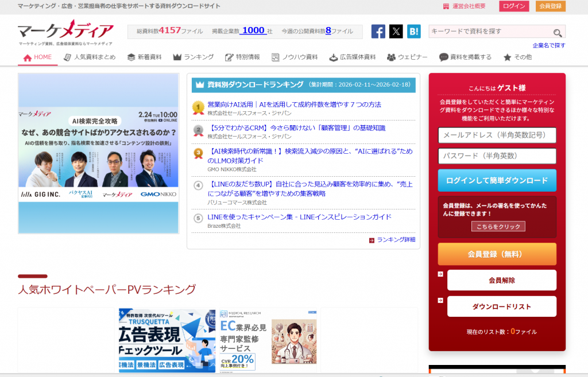Focus the メールアドレス input field
This screenshot has width=588, height=377.
tap(497, 135)
